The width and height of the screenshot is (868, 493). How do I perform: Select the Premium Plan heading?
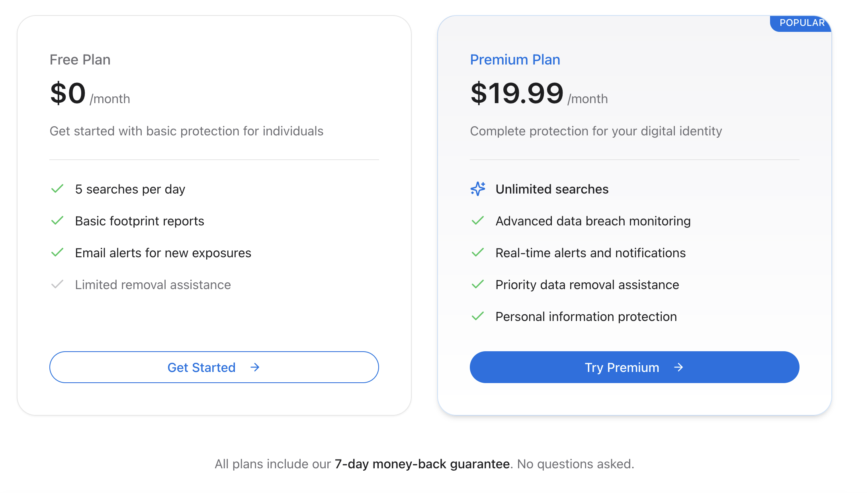pos(515,60)
